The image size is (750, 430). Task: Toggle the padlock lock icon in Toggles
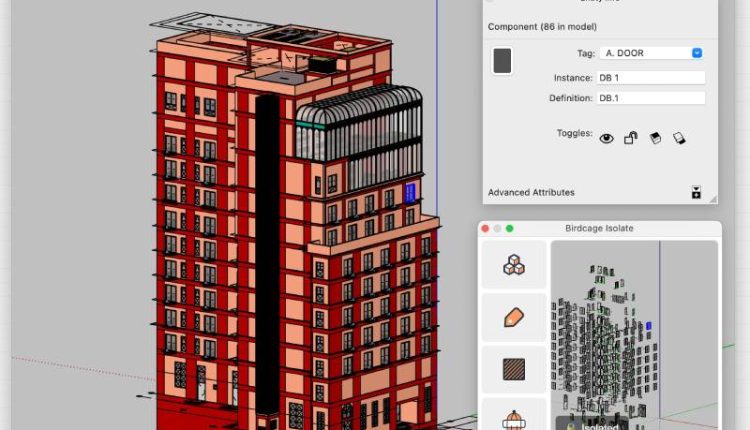pos(631,139)
